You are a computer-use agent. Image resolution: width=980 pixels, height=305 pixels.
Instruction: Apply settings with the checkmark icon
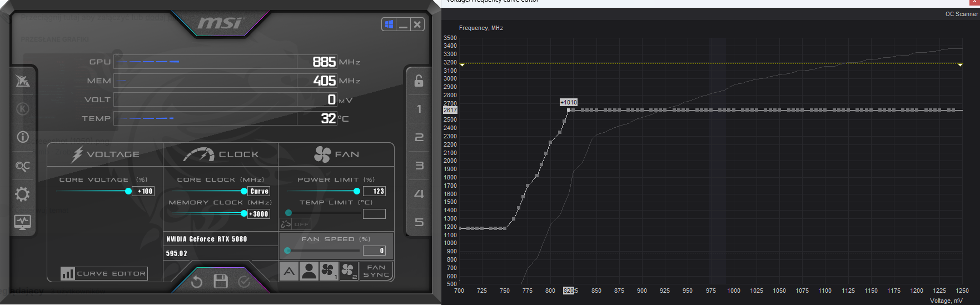pyautogui.click(x=244, y=282)
